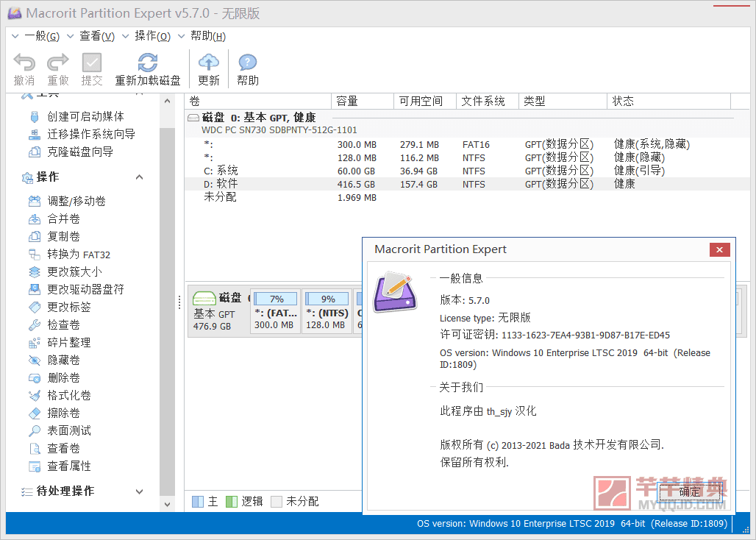The height and width of the screenshot is (540, 756).
Task: Open the 帮助(H) menu
Action: point(208,36)
